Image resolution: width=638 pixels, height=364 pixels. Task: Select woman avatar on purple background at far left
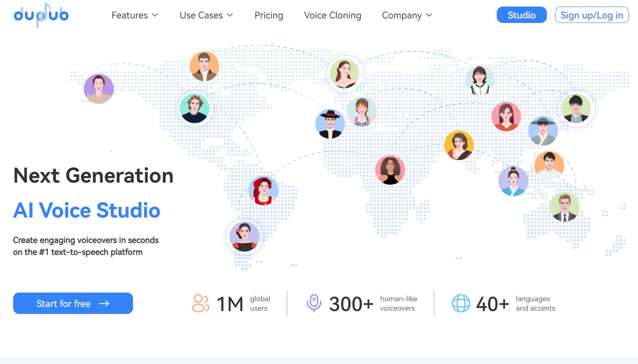(99, 89)
